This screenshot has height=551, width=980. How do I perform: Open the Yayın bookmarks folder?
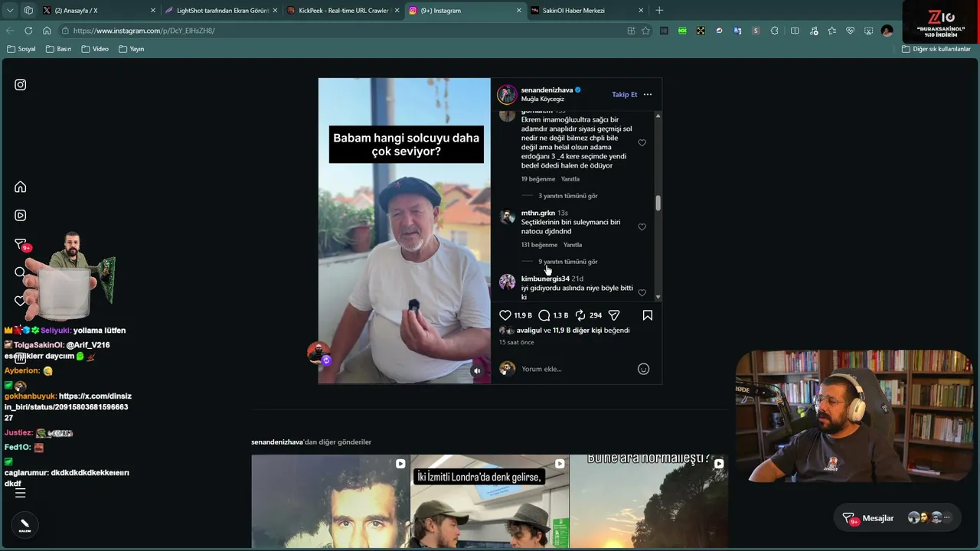131,49
